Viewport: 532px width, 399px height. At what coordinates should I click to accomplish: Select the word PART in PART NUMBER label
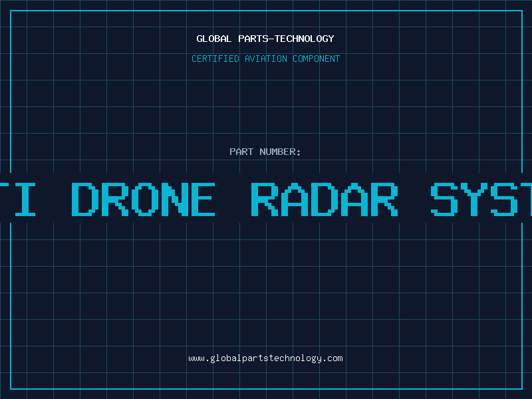(x=241, y=152)
